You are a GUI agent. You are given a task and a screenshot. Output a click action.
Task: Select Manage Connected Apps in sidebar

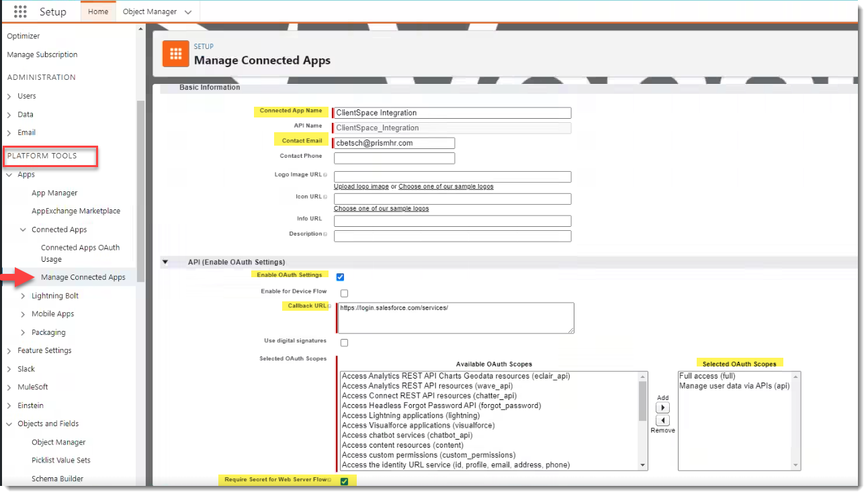[83, 277]
